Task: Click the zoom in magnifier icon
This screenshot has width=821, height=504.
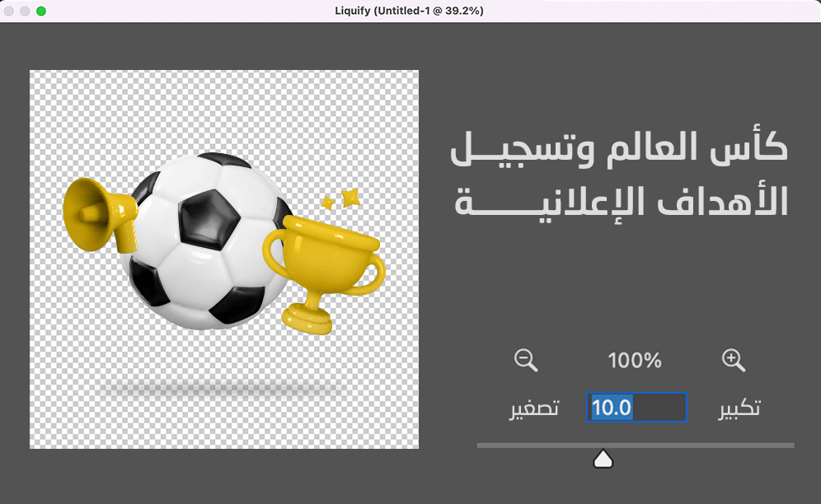Action: click(x=733, y=360)
